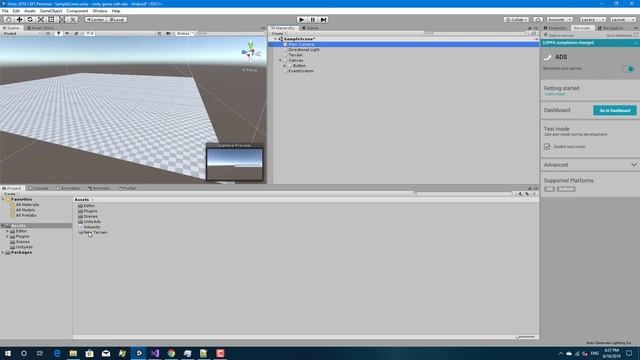
Task: Switch to the Animator tab
Action: tap(99, 188)
